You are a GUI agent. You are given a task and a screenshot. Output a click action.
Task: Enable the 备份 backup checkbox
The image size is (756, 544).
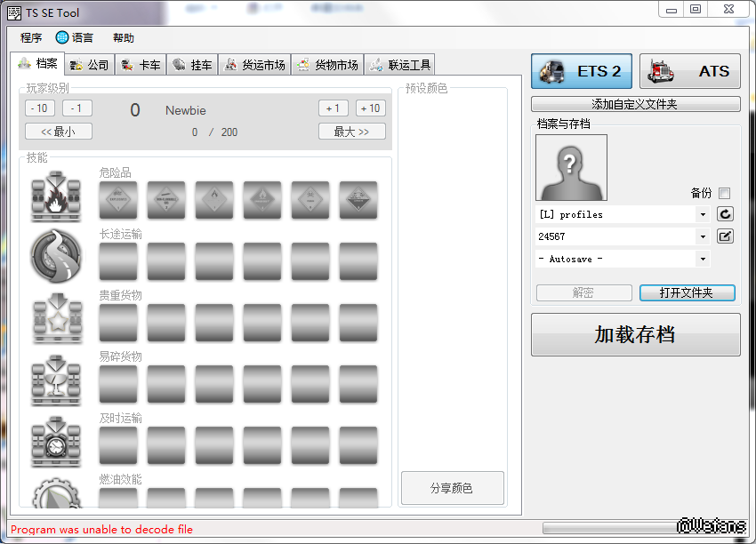724,193
